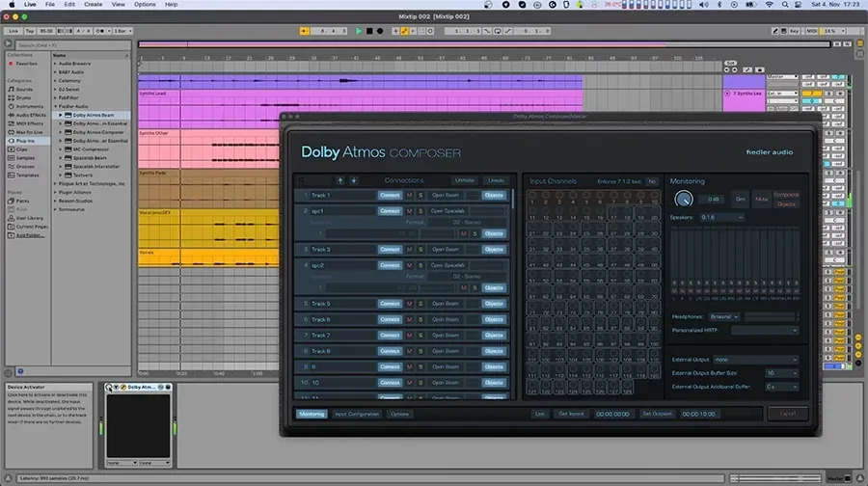Toggle the Dim monitoring button

coord(740,200)
